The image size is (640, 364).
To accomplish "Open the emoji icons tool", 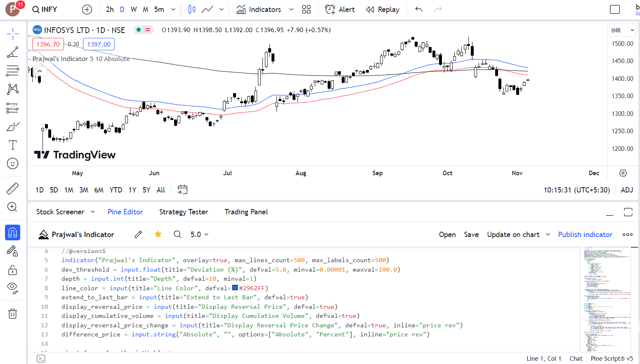I will tap(13, 164).
